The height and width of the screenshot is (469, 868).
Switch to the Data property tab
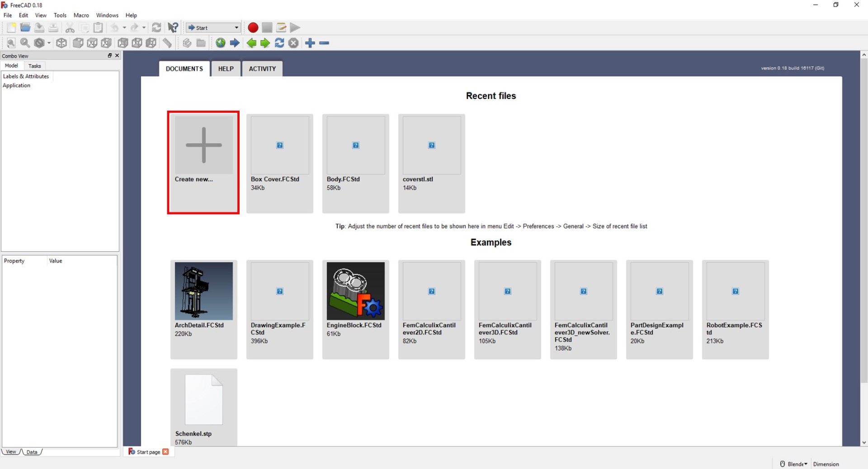click(x=32, y=452)
